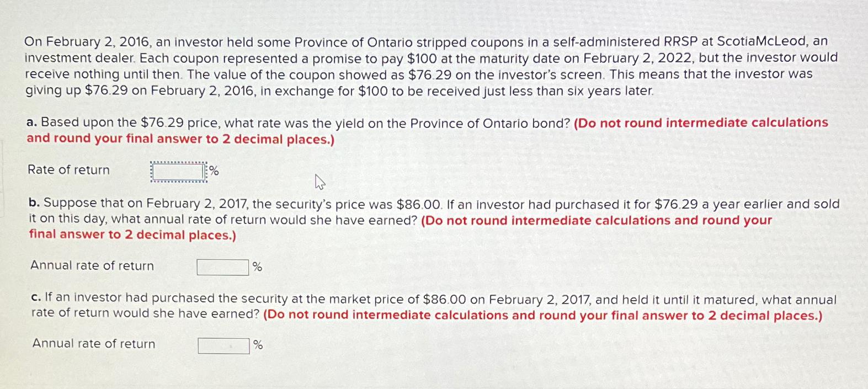Click the percent symbol beside part b's answer field

[257, 267]
